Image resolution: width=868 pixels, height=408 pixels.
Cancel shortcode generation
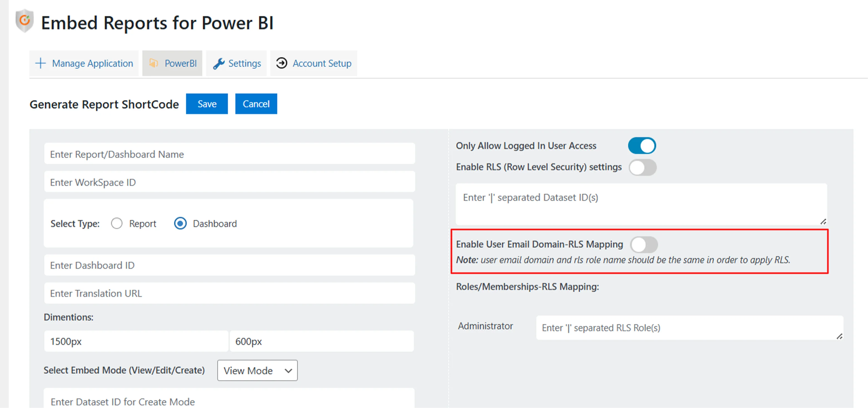256,104
